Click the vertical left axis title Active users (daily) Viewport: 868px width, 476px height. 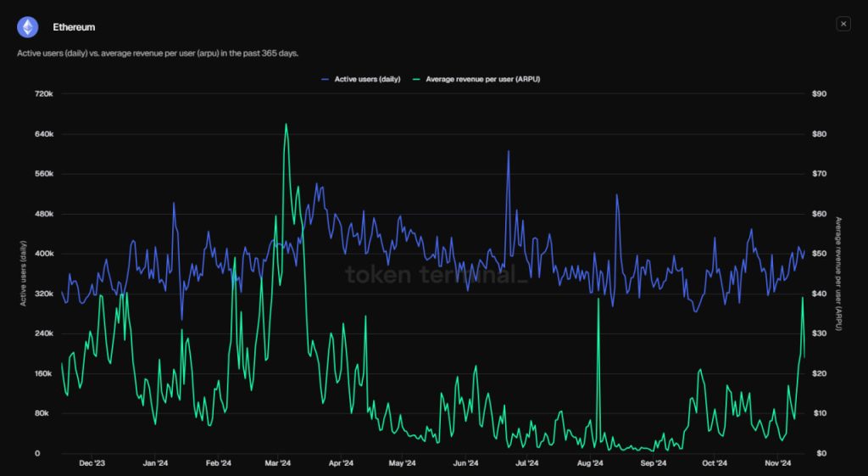tap(24, 273)
